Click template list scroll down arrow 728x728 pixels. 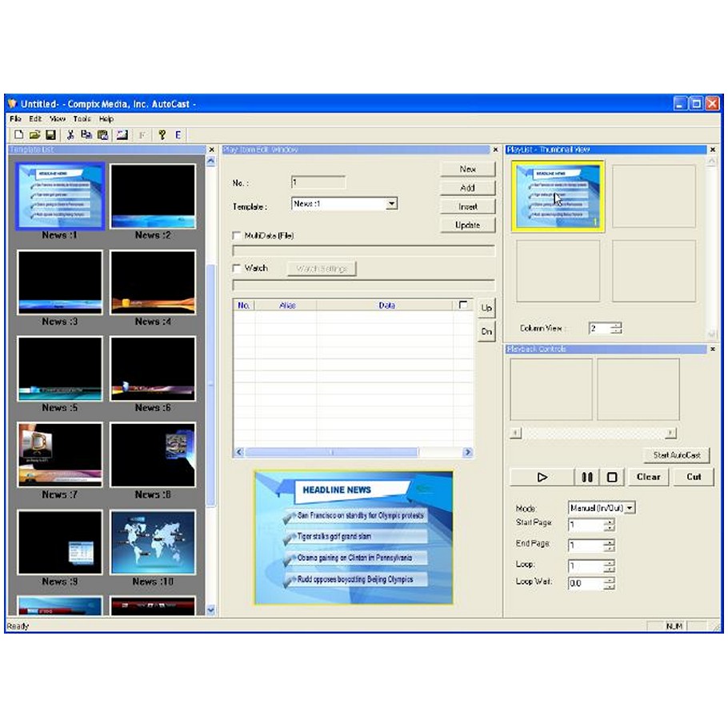pyautogui.click(x=210, y=610)
